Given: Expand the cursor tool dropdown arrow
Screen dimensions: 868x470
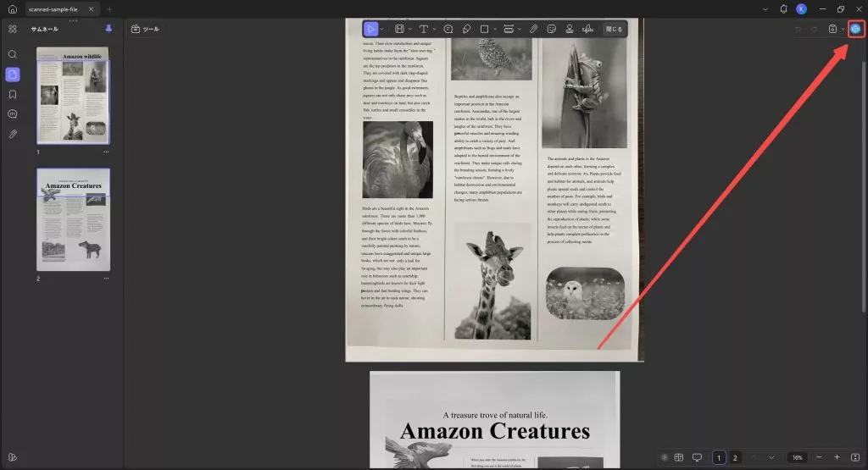Looking at the screenshot, I should (381, 29).
